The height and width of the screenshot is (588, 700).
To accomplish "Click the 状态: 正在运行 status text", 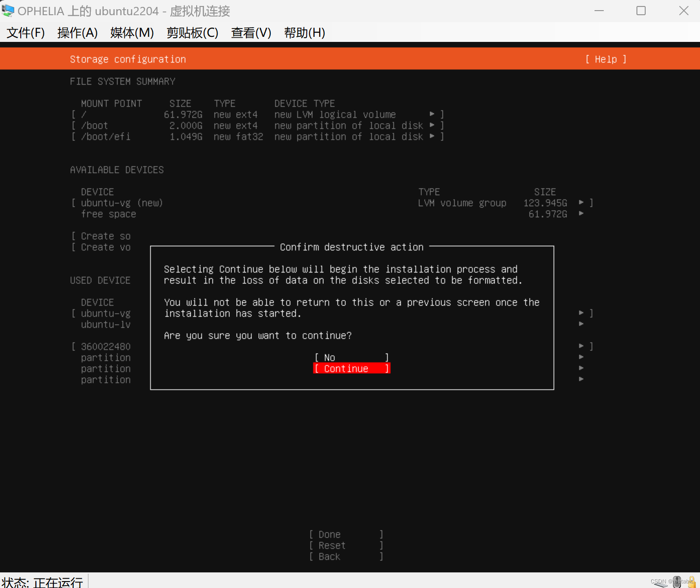I will pos(42,582).
